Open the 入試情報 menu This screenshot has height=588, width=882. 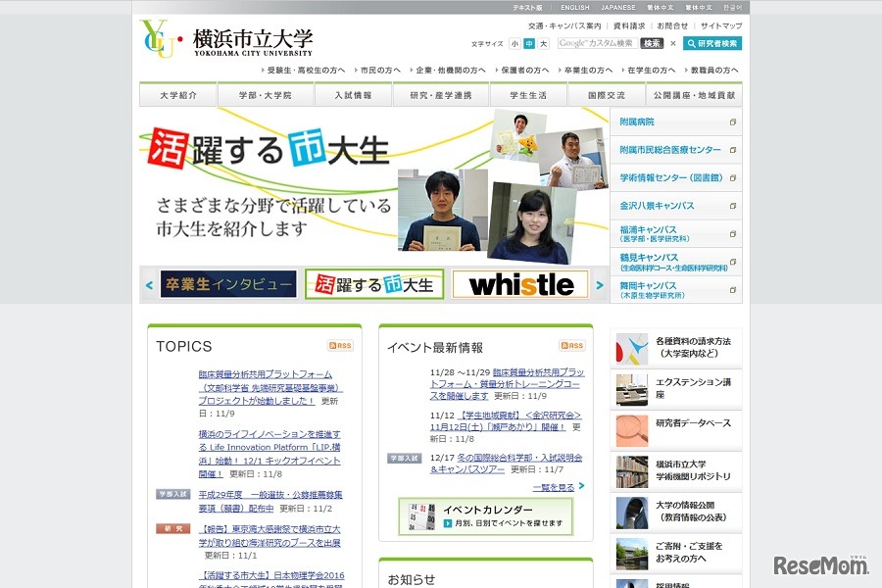click(353, 95)
